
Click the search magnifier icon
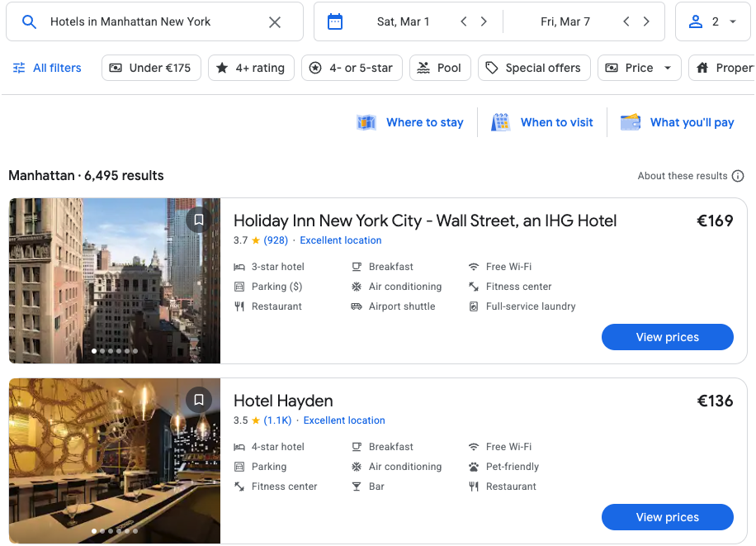(29, 22)
